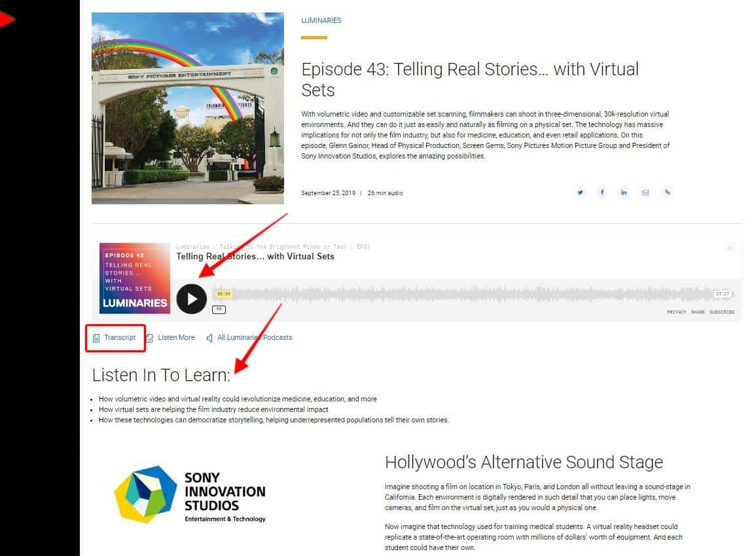Viewport: 756px width, 556px height.
Task: Click the bullet about democratizing storytelling
Action: pos(274,420)
